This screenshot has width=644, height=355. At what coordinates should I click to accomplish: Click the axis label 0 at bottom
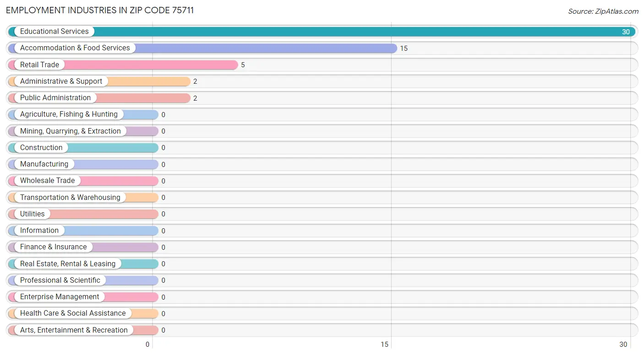(147, 344)
